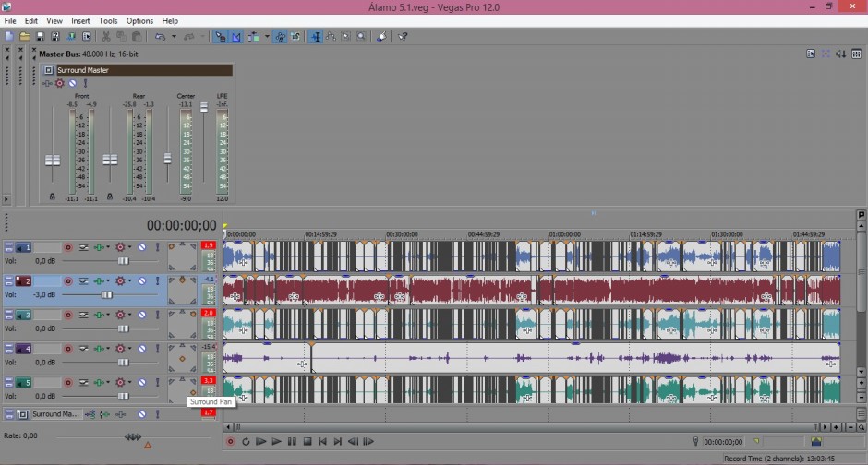Save the project using the floppy icon
868x465 pixels.
[x=40, y=37]
